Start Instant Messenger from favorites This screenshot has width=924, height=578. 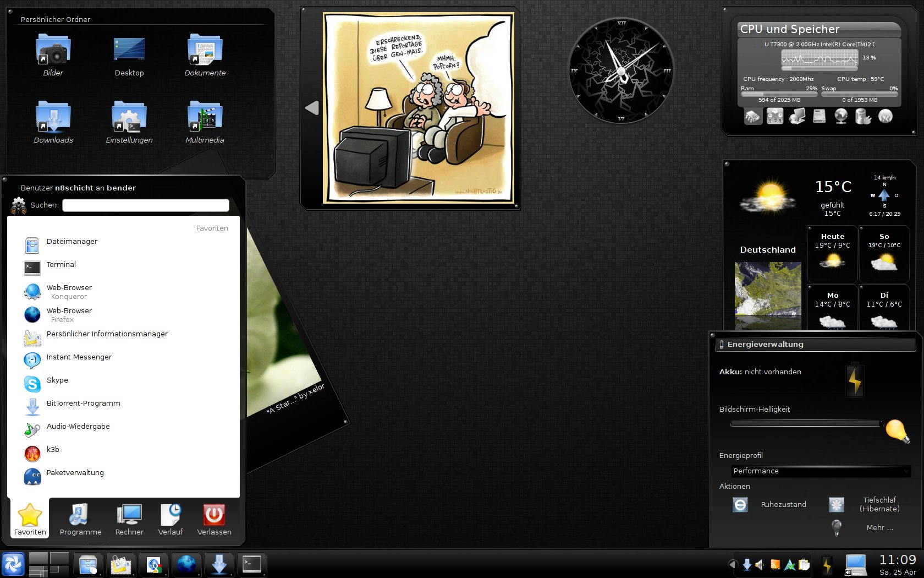coord(124,361)
